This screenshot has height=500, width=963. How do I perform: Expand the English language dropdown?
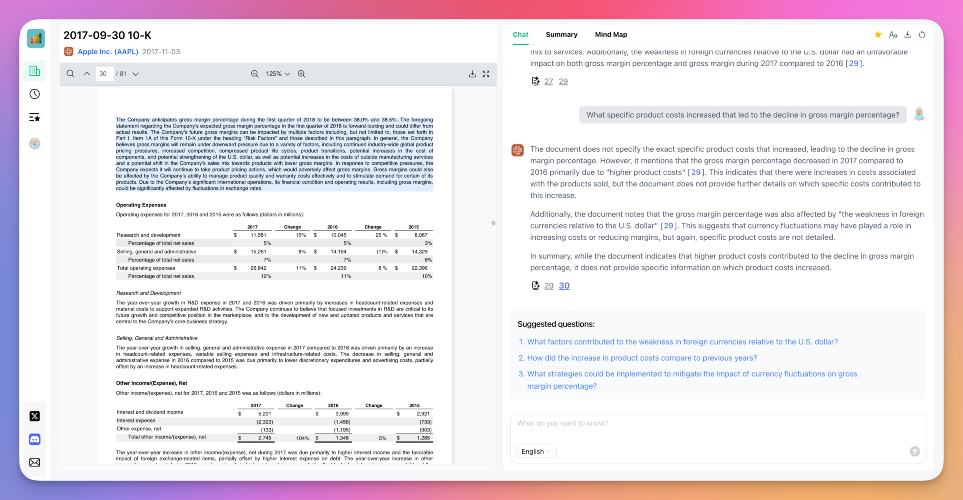coord(536,451)
